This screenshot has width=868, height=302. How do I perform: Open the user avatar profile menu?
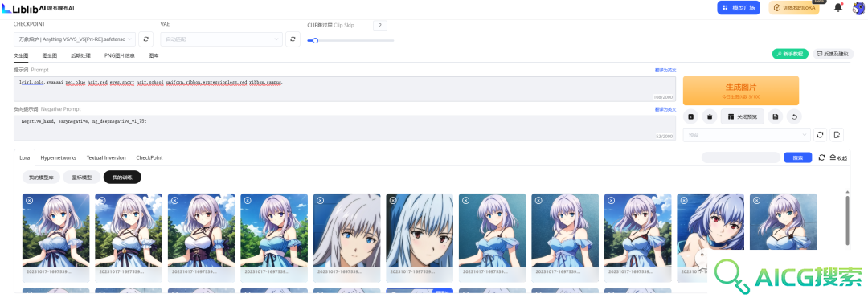coord(859,8)
